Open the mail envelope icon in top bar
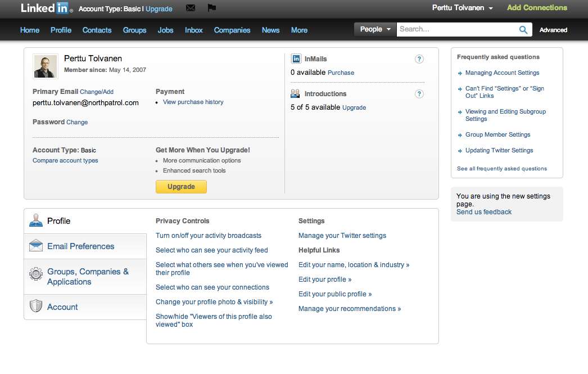 pos(191,7)
